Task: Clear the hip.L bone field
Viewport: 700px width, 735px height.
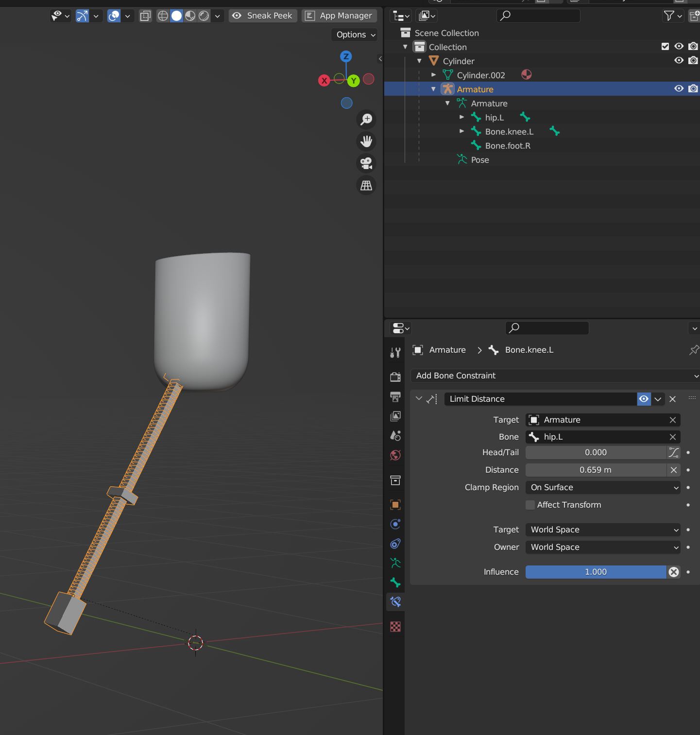Action: coord(673,437)
